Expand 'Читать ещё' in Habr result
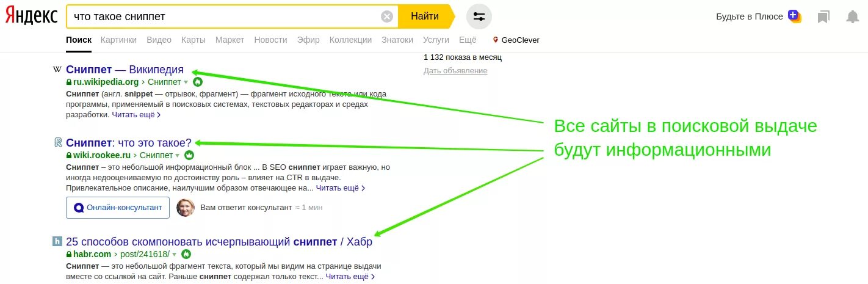868x284 pixels. (x=350, y=276)
